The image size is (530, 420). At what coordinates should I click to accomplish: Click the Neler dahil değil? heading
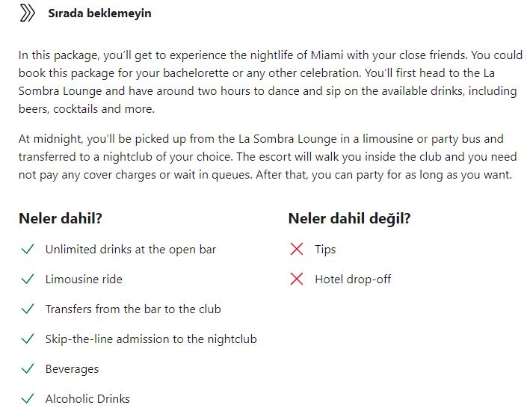350,218
